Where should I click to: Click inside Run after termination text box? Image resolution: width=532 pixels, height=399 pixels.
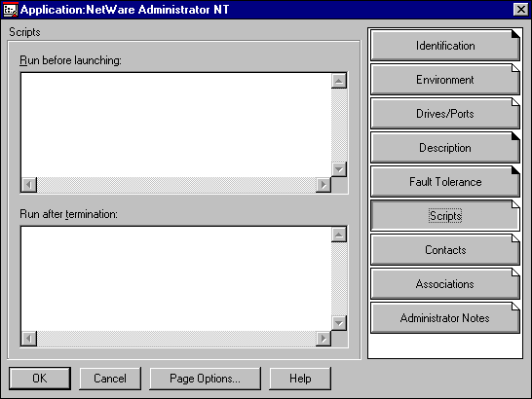[176, 278]
